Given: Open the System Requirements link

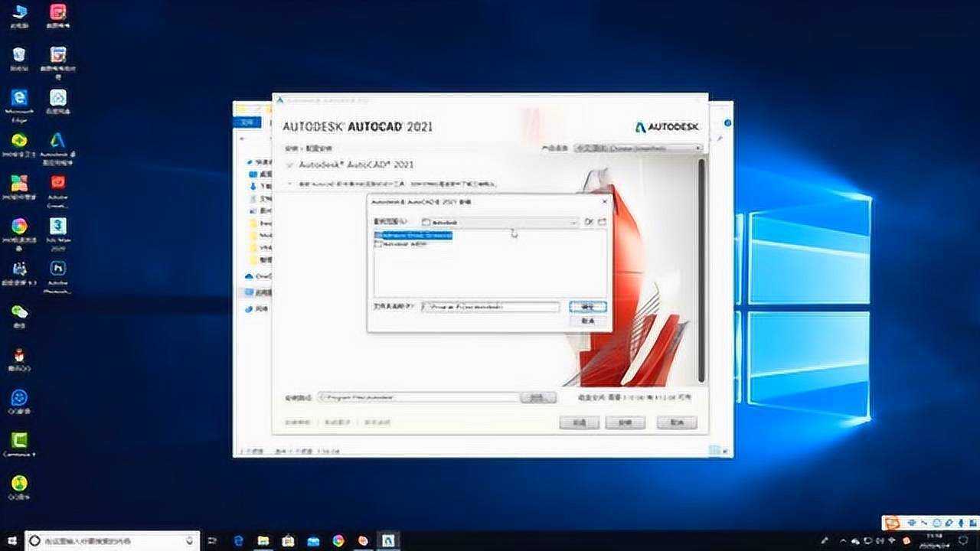Looking at the screenshot, I should pos(337,422).
